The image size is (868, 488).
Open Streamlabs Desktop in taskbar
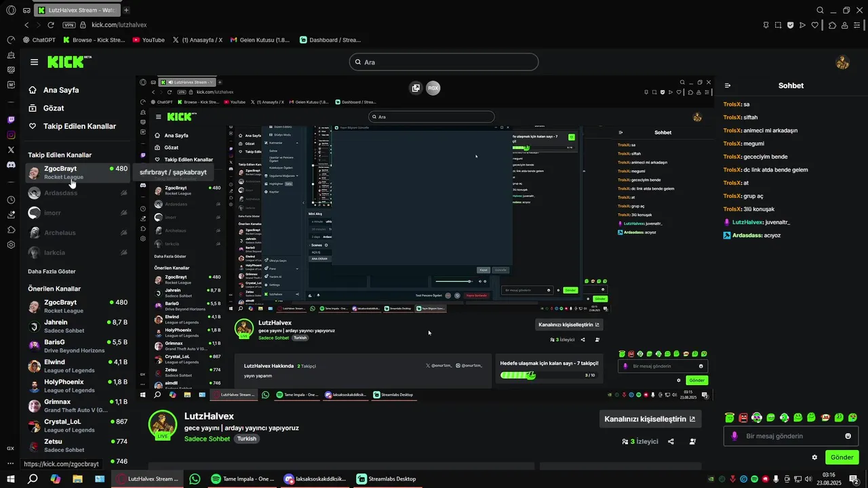click(x=386, y=479)
